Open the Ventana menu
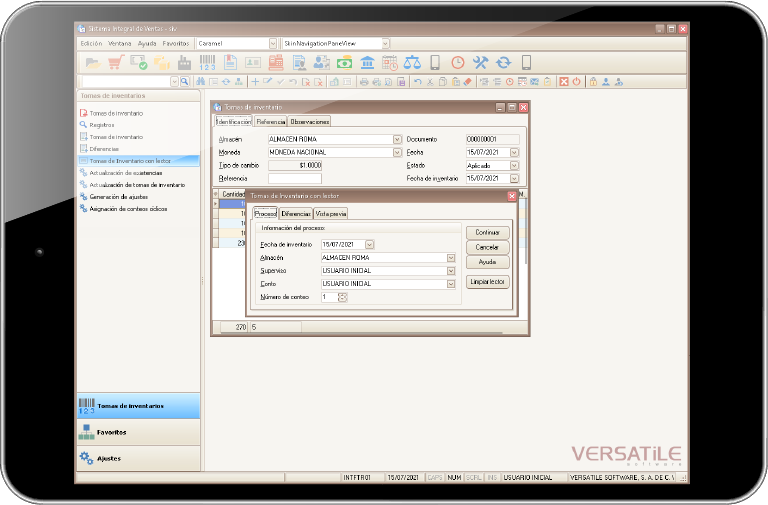The image size is (768, 505). pyautogui.click(x=120, y=44)
